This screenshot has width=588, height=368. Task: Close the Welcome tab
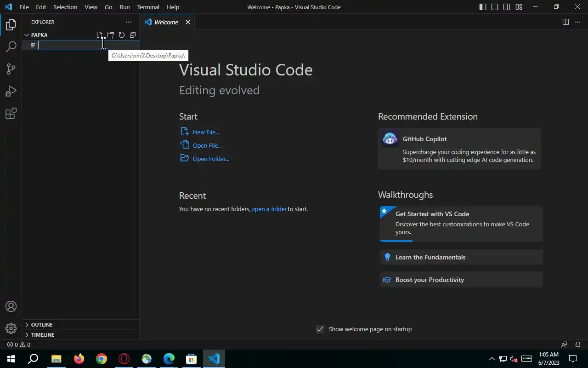[x=188, y=22]
